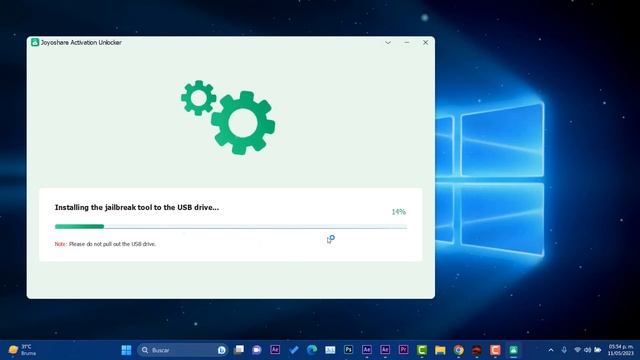Open the blue checkmark To Do taskbar icon
The width and height of the screenshot is (640, 360).
(293, 350)
